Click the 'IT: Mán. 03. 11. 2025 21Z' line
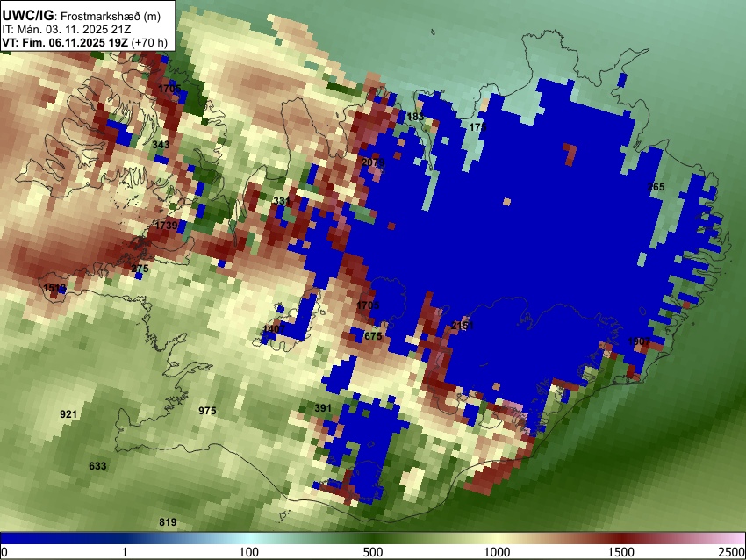 (67, 30)
